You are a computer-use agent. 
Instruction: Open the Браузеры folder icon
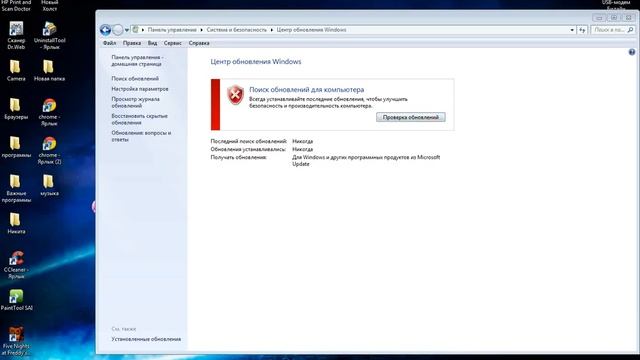pos(16,109)
